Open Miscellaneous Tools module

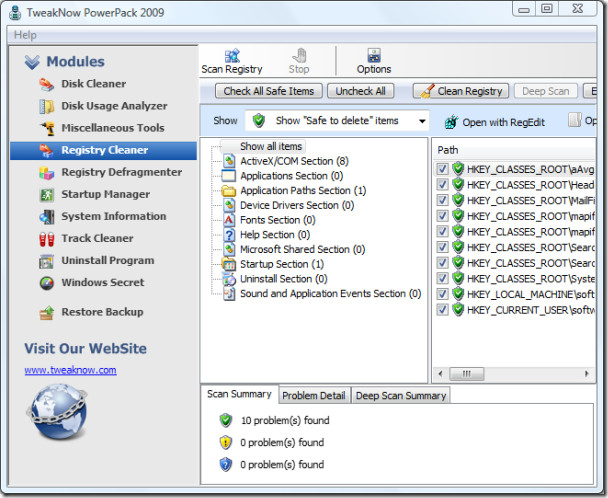(x=102, y=128)
